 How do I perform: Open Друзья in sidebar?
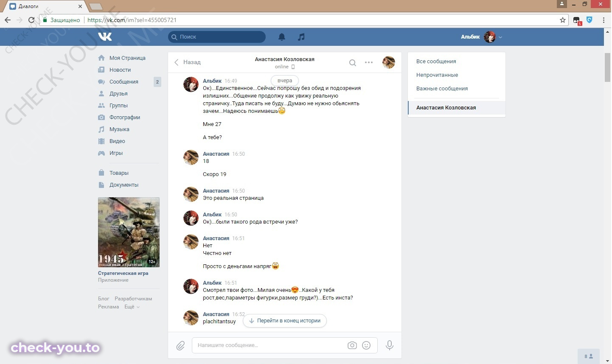point(118,93)
